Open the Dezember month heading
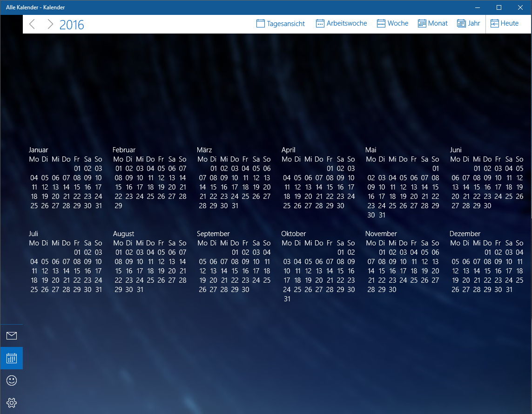This screenshot has height=414, width=532. 465,234
